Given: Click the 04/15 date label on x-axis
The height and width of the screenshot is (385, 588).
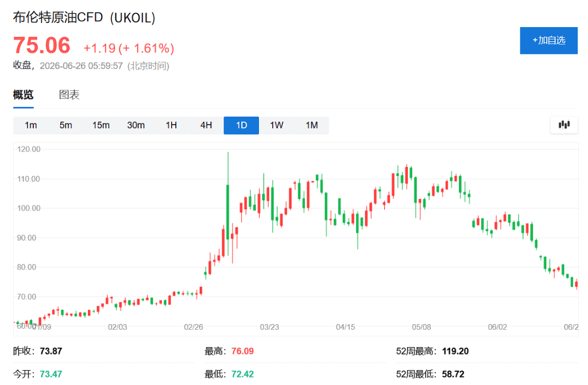Looking at the screenshot, I should click(345, 327).
